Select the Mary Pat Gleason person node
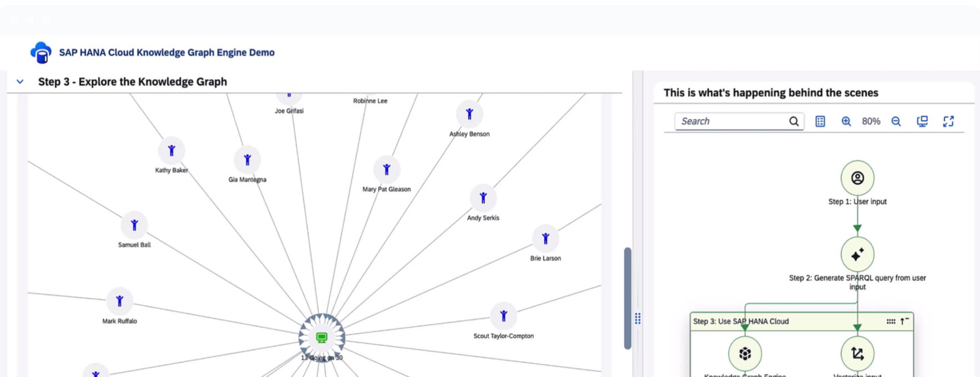Image resolution: width=980 pixels, height=377 pixels. coord(387,170)
